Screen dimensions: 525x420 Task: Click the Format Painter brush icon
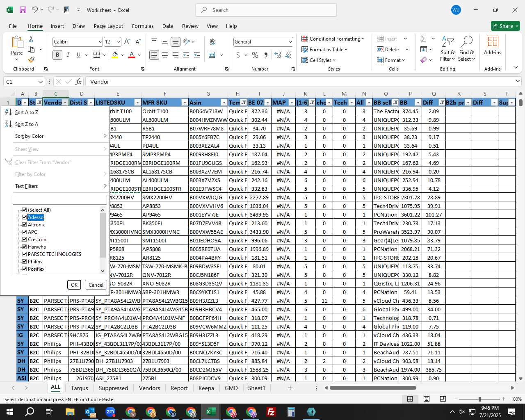coord(31,59)
